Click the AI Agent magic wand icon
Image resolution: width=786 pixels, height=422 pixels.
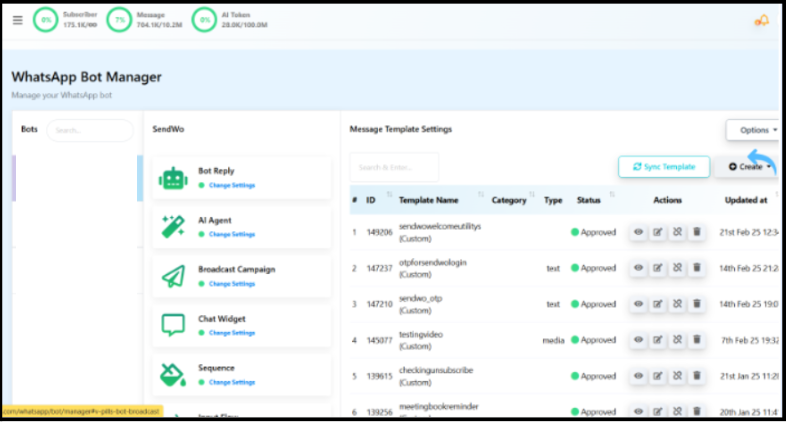pos(173,227)
